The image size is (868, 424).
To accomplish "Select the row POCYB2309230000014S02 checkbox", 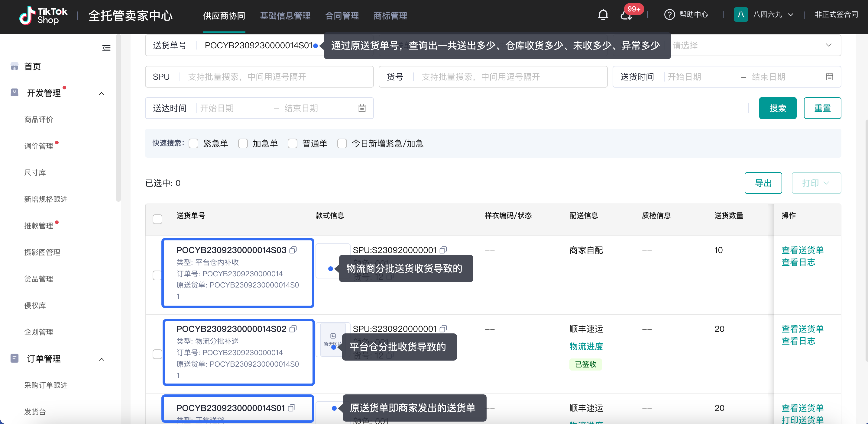I will click(x=157, y=354).
